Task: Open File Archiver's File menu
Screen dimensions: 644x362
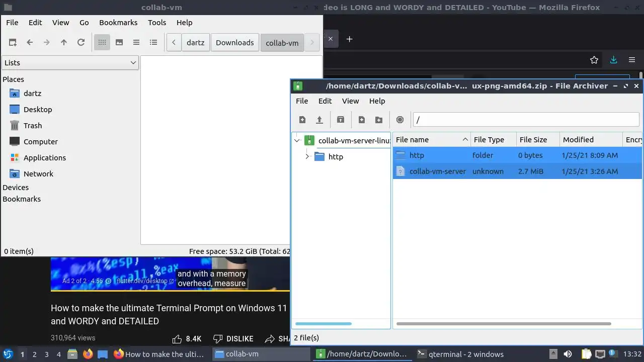Action: [x=302, y=101]
